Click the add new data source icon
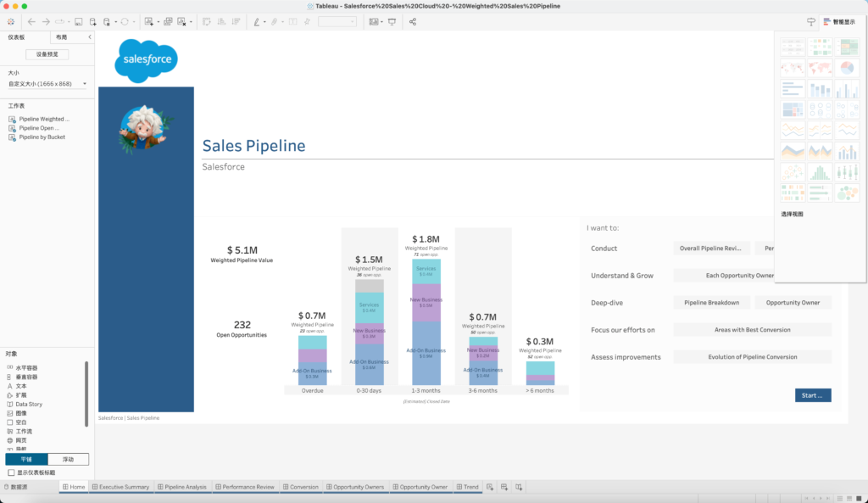 [93, 21]
